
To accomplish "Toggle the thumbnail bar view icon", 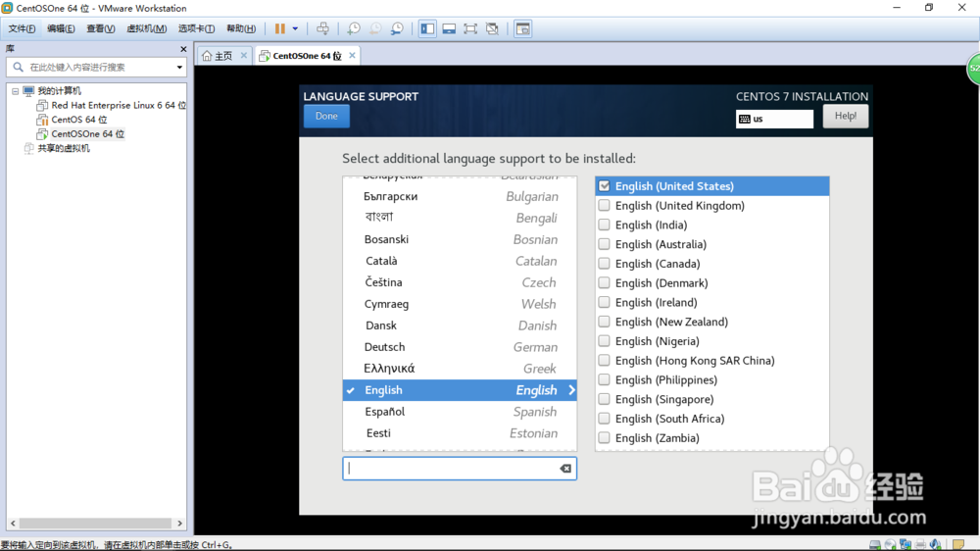I will click(x=449, y=28).
